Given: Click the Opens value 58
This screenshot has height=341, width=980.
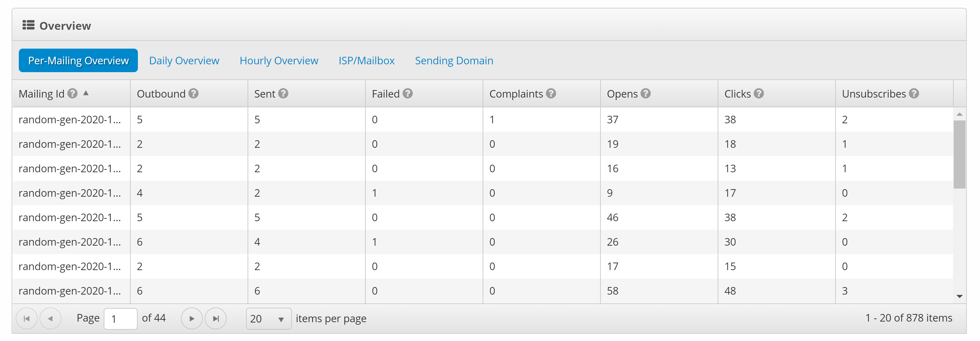Looking at the screenshot, I should [612, 291].
